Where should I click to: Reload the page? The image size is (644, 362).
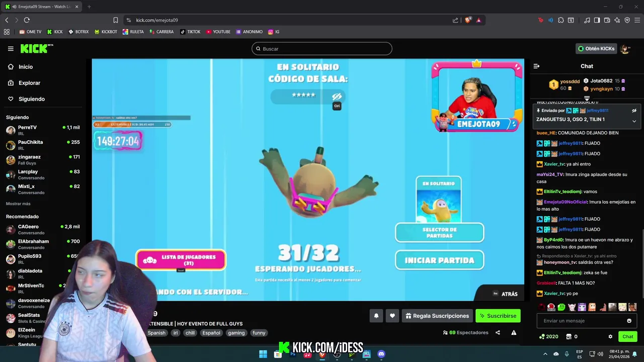27,20
